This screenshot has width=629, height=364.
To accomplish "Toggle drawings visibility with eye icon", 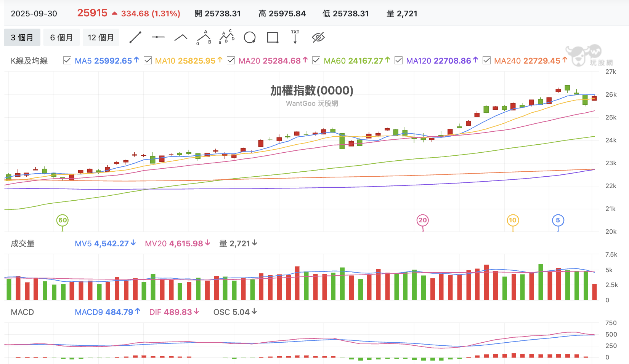I will pos(318,37).
